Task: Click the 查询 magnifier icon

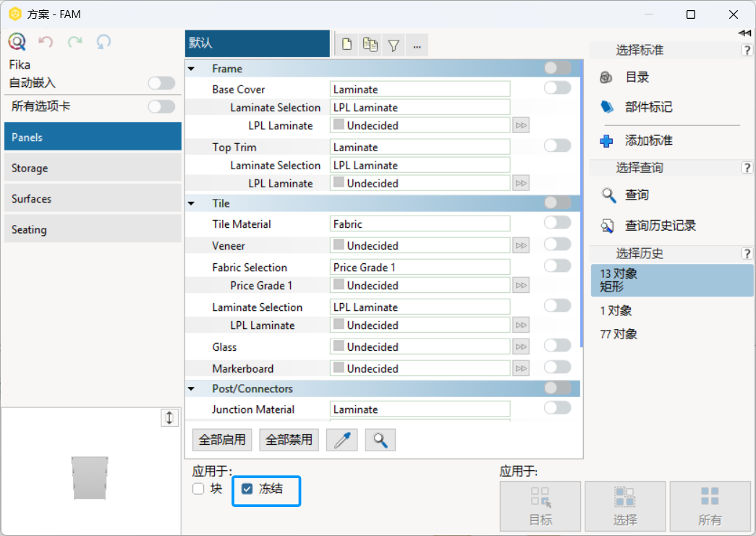Action: (x=608, y=195)
